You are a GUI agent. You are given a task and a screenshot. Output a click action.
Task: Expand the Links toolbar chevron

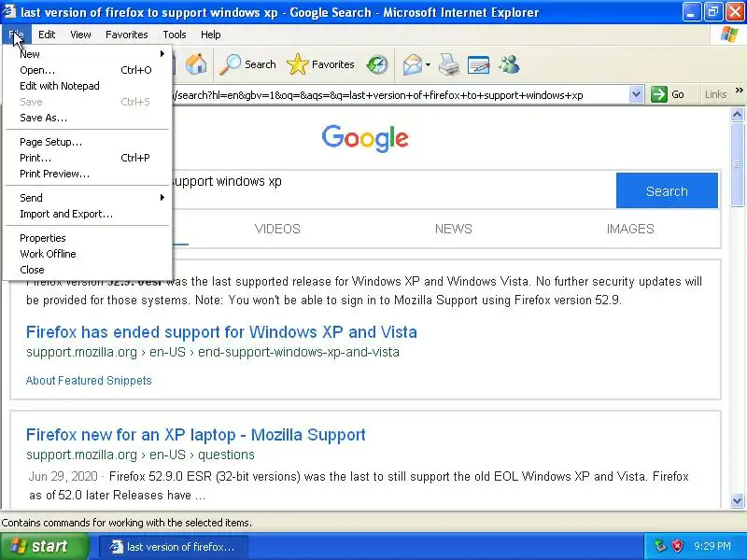[740, 90]
